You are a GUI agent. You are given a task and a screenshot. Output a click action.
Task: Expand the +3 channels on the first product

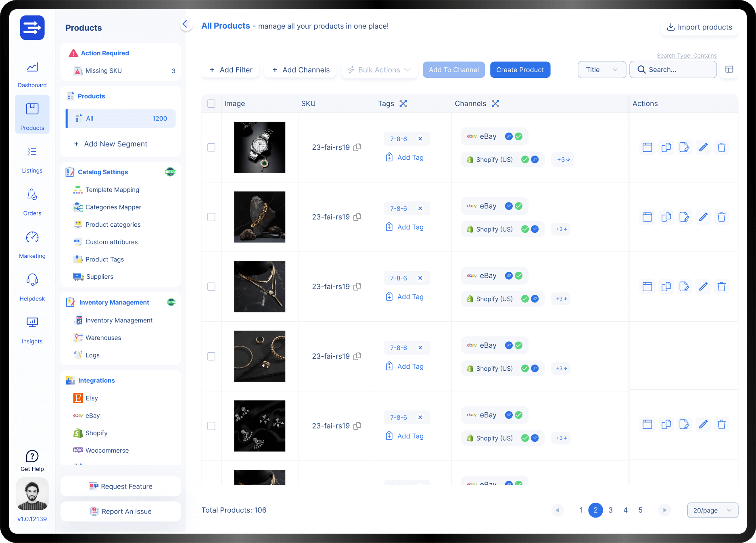coord(562,159)
